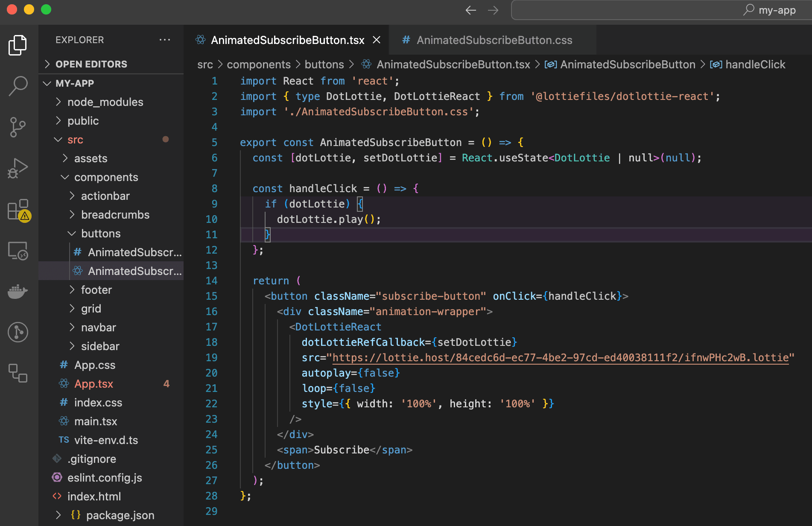Open Explorer more actions ellipsis menu

[165, 40]
